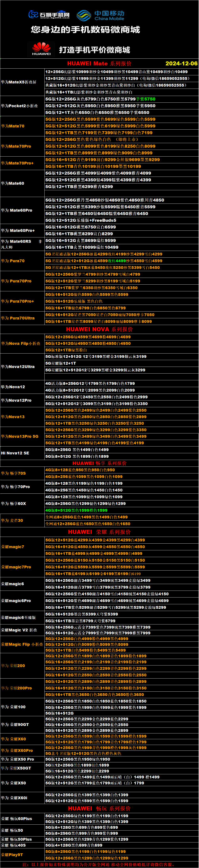The height and width of the screenshot is (868, 199).
Task: Select the tagline 打造手机平价微商城
Action: 95,50
